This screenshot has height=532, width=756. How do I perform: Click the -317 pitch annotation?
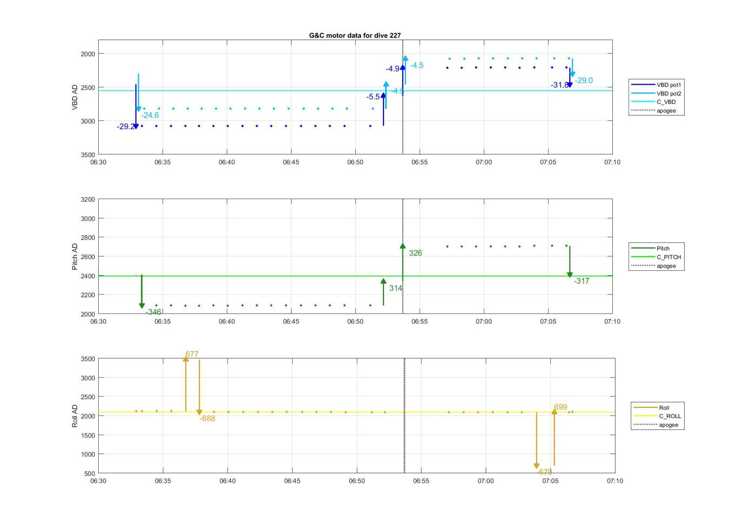click(582, 281)
